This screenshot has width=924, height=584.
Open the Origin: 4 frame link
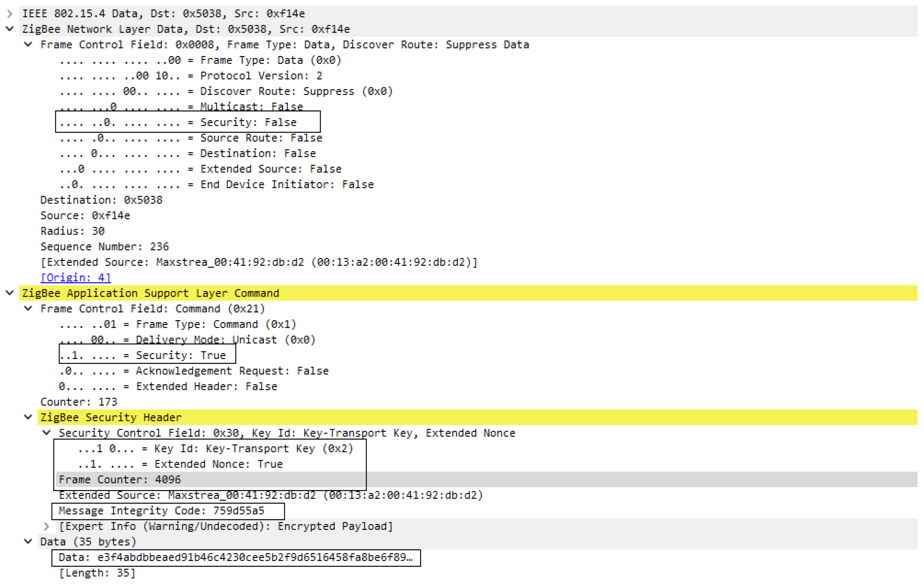[x=76, y=277]
